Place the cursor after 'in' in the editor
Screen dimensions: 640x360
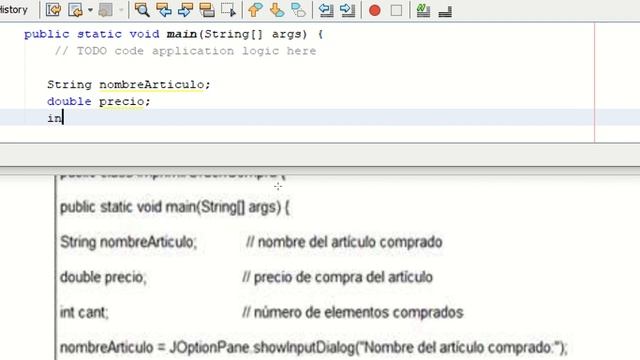pos(63,118)
